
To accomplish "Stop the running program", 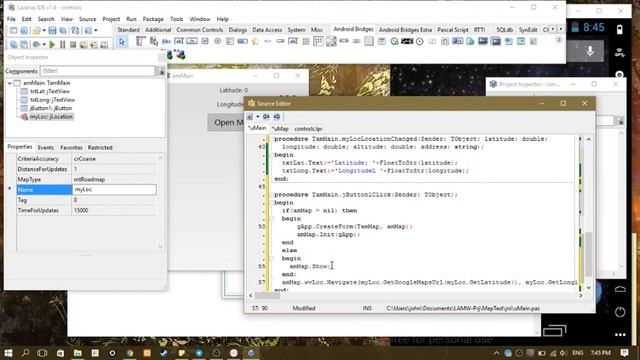I will [73, 44].
